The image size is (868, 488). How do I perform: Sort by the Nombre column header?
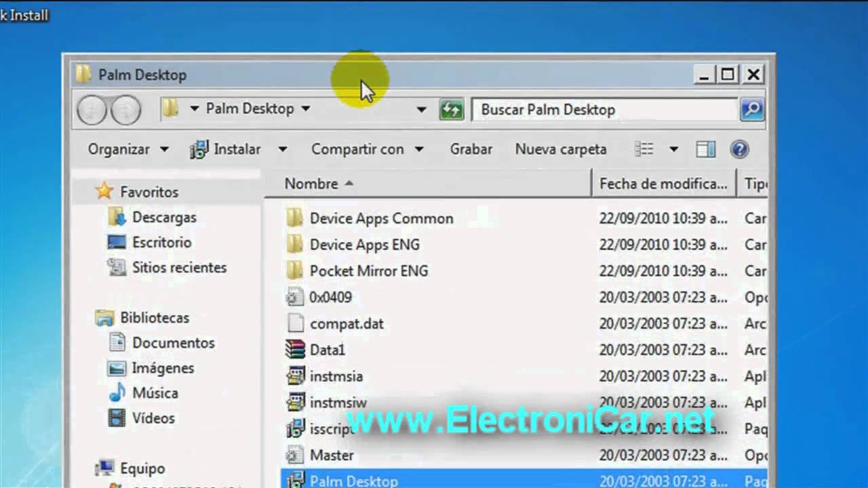point(428,184)
